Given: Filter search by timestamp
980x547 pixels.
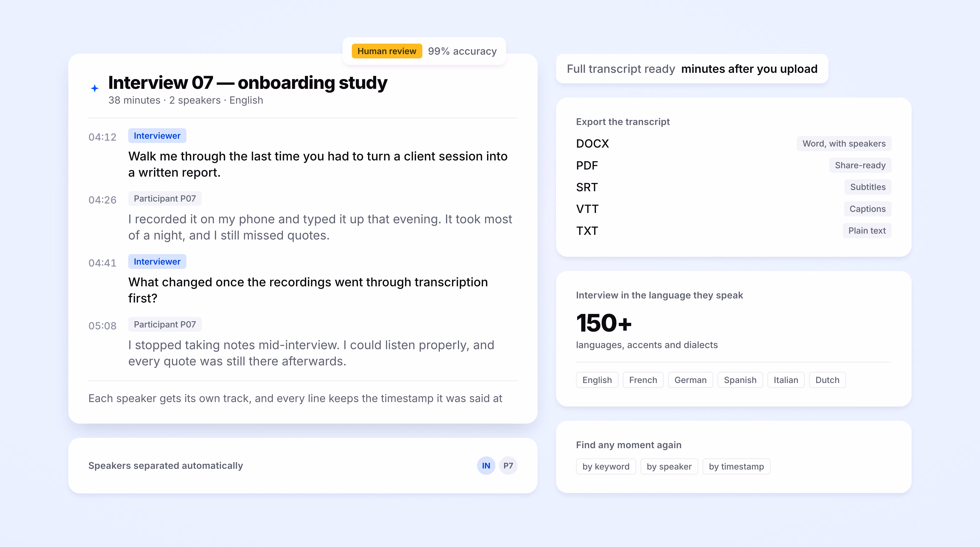Looking at the screenshot, I should (736, 466).
